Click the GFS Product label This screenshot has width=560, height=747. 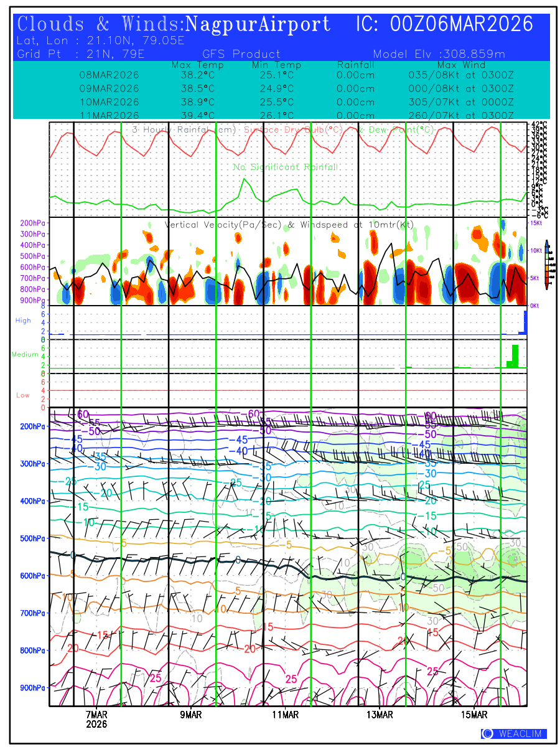point(241,54)
